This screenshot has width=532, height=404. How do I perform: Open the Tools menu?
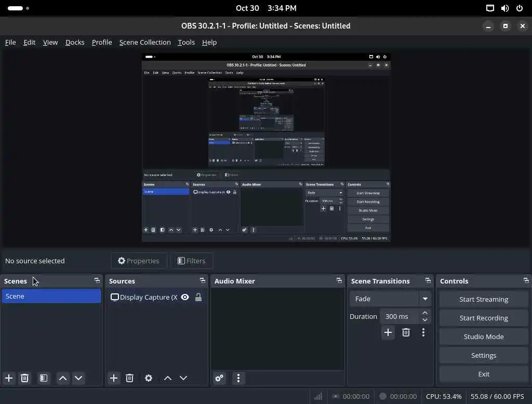point(187,43)
